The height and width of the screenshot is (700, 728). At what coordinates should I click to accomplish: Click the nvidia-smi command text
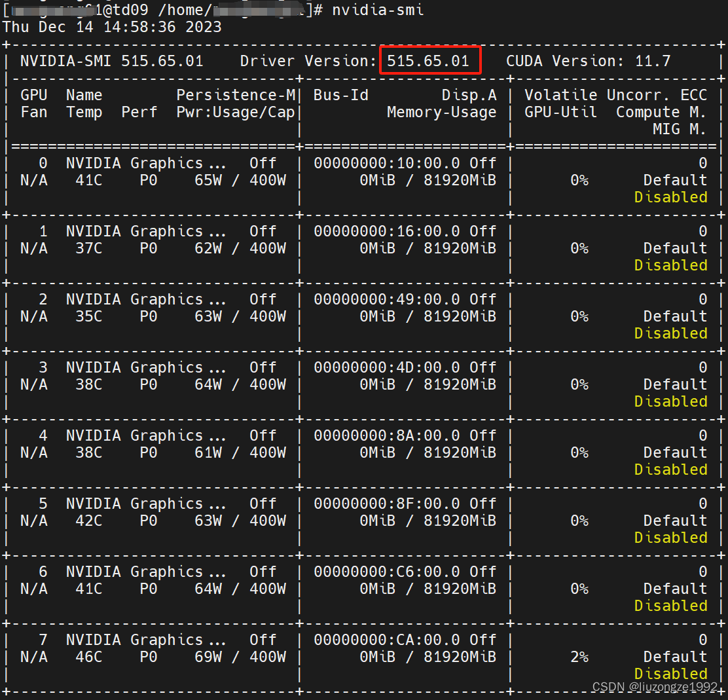pos(378,10)
